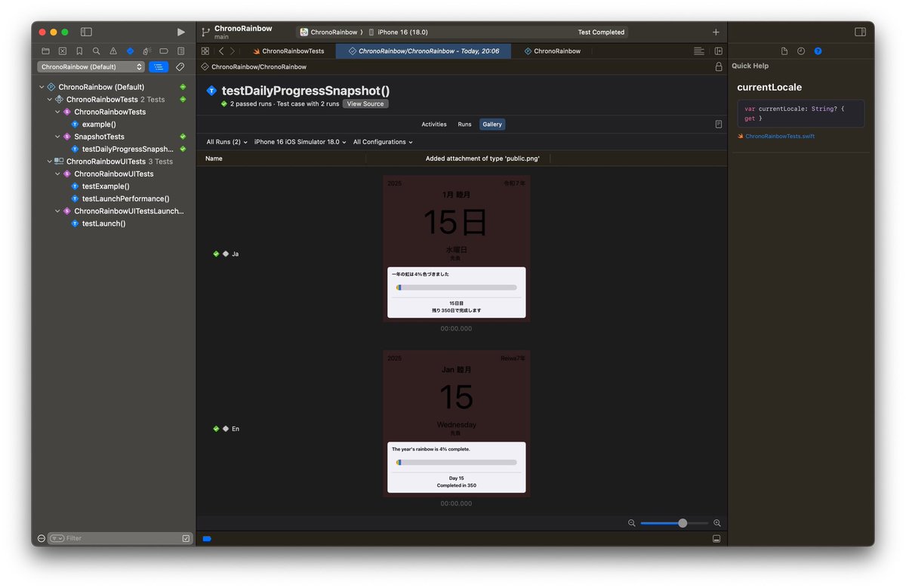Go forward in editor history
Screen dimensions: 906x588
click(233, 51)
